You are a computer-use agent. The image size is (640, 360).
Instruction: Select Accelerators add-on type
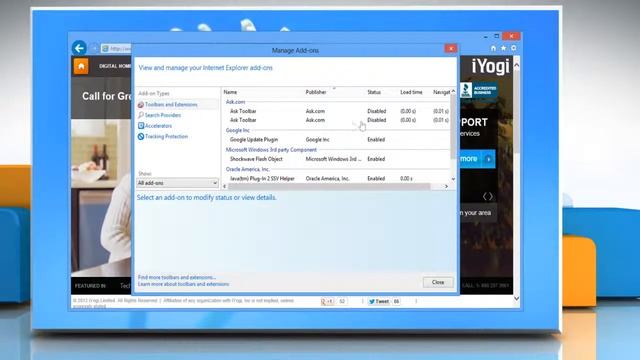pyautogui.click(x=158, y=126)
